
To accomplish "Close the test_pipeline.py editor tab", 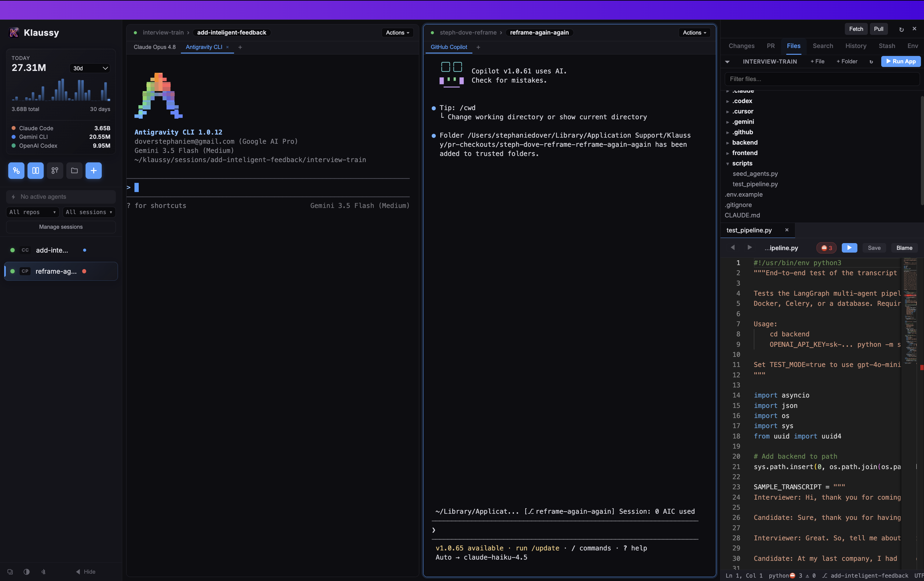I will 787,230.
